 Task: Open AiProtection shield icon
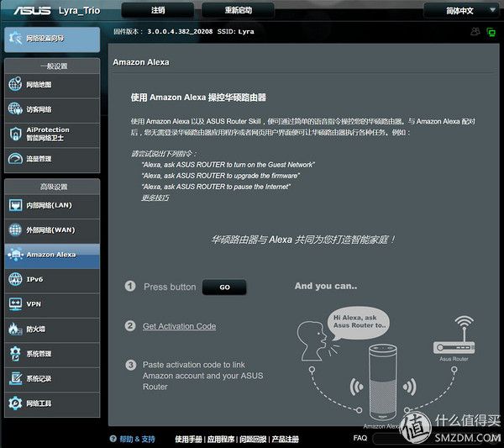15,134
